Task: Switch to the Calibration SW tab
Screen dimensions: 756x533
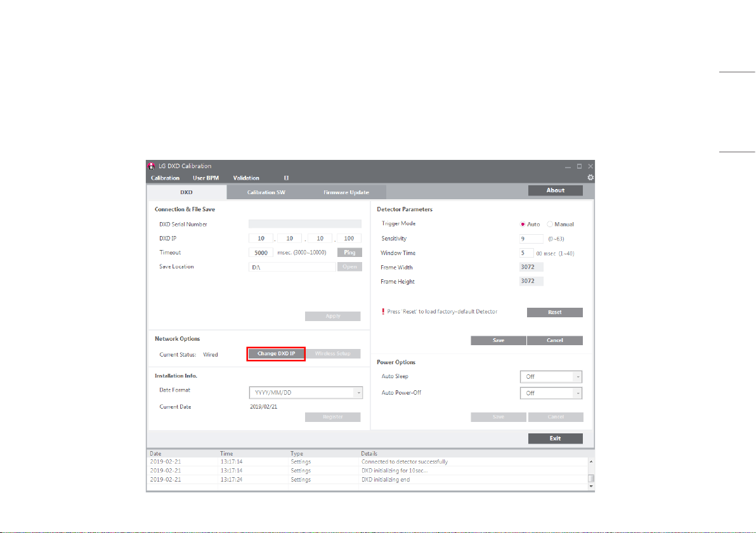Action: pos(266,192)
